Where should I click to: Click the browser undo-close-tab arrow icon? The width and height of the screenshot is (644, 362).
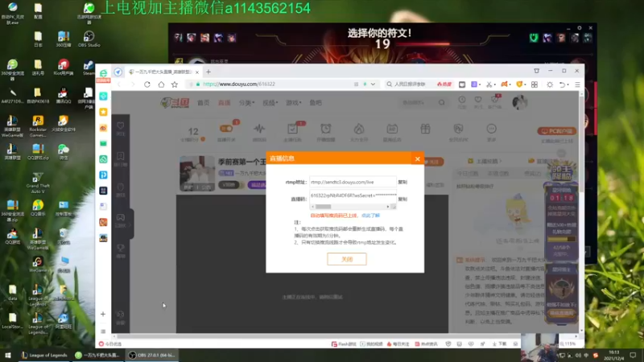point(562,84)
